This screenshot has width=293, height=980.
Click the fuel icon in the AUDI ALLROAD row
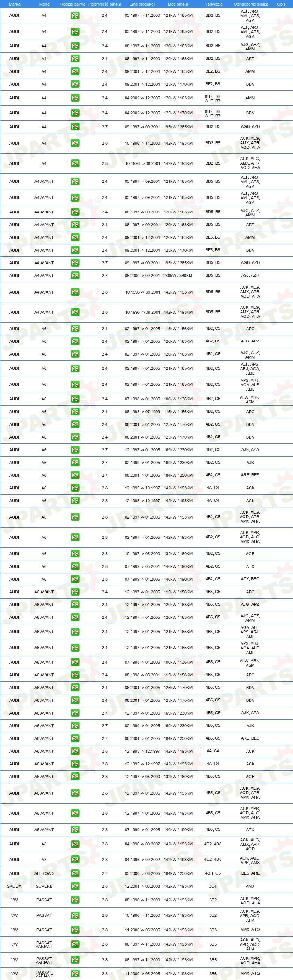75,873
